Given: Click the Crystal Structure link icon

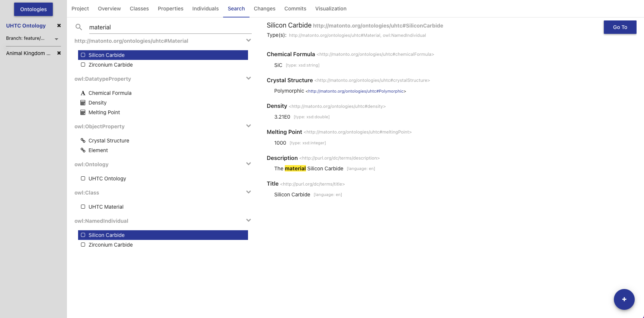Looking at the screenshot, I should pos(83,141).
